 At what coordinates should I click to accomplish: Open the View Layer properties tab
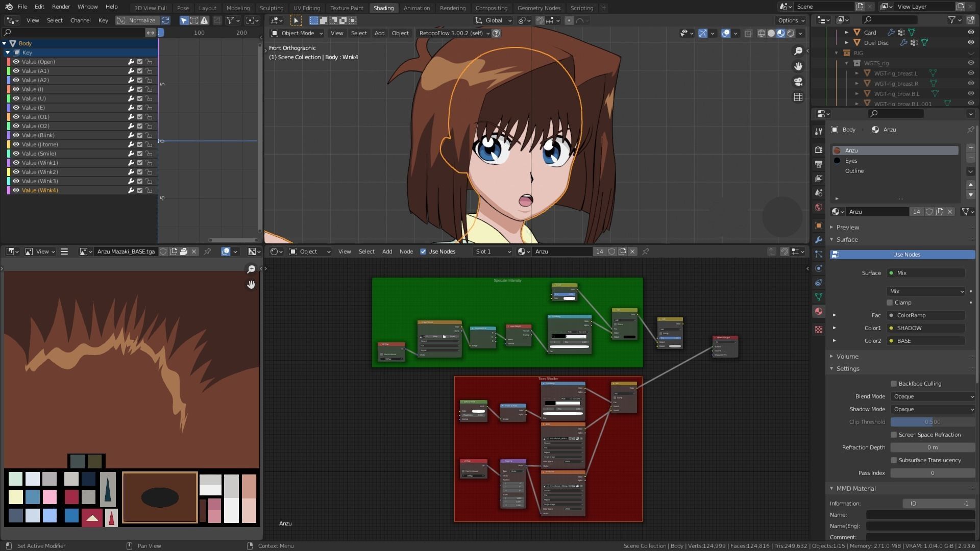tap(819, 179)
